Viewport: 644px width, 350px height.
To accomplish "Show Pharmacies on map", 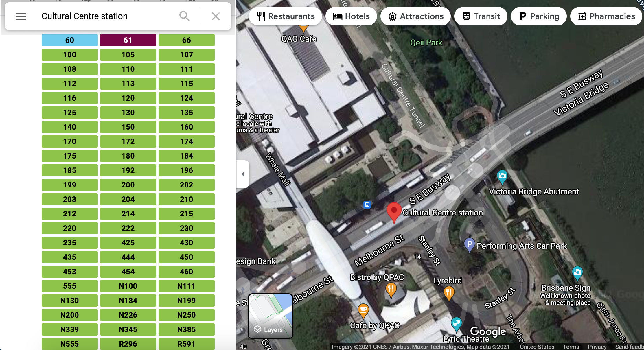I will (606, 16).
